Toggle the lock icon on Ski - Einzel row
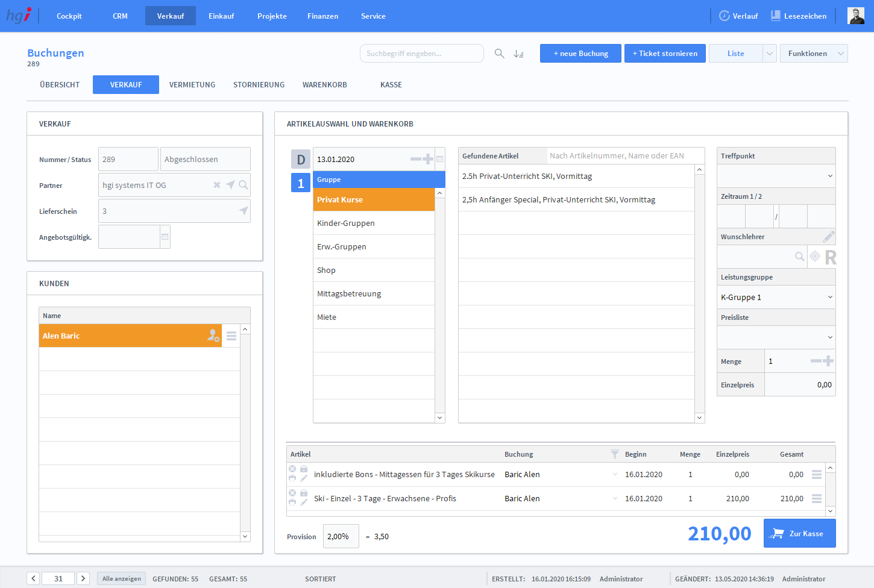874x588 pixels. point(304,493)
